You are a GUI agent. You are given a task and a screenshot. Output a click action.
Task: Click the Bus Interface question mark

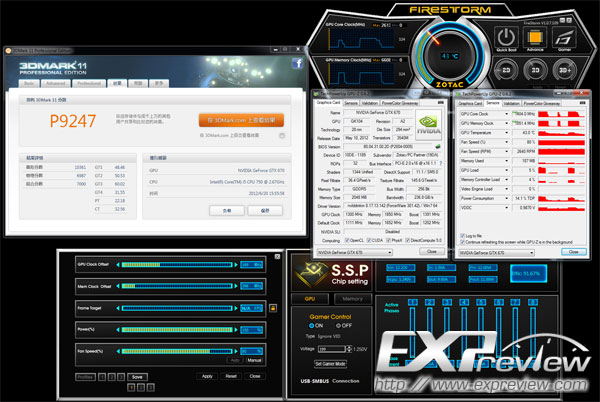tap(441, 163)
